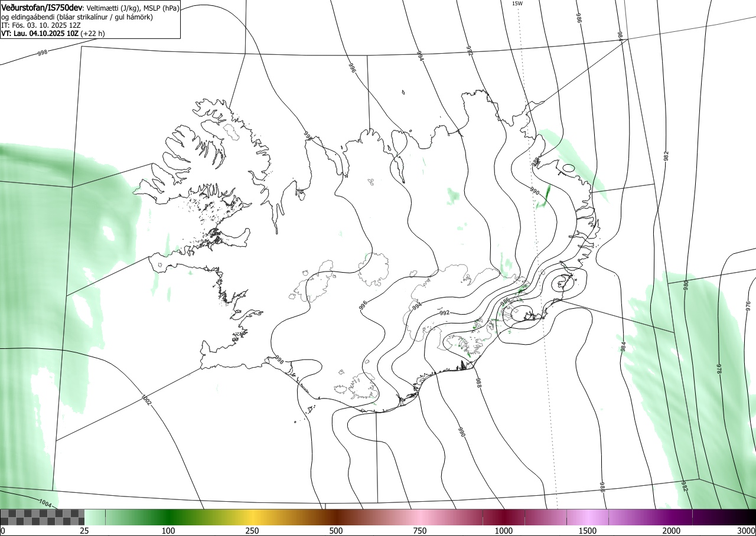The width and height of the screenshot is (756, 536).
Task: Click the 15W longitude label
Action: pyautogui.click(x=517, y=4)
